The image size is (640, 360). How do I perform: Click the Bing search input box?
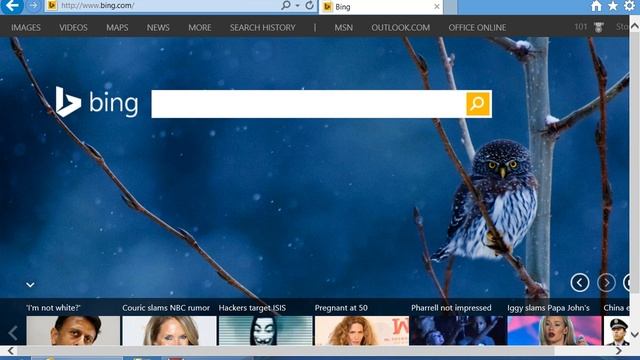[309, 104]
